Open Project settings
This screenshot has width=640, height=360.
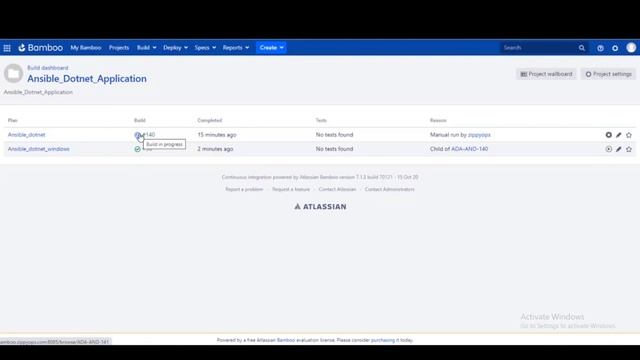point(609,74)
